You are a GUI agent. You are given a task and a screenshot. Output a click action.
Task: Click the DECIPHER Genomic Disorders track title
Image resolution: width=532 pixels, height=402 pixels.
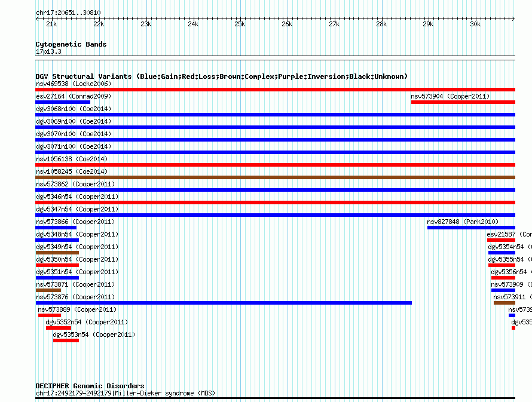90,386
